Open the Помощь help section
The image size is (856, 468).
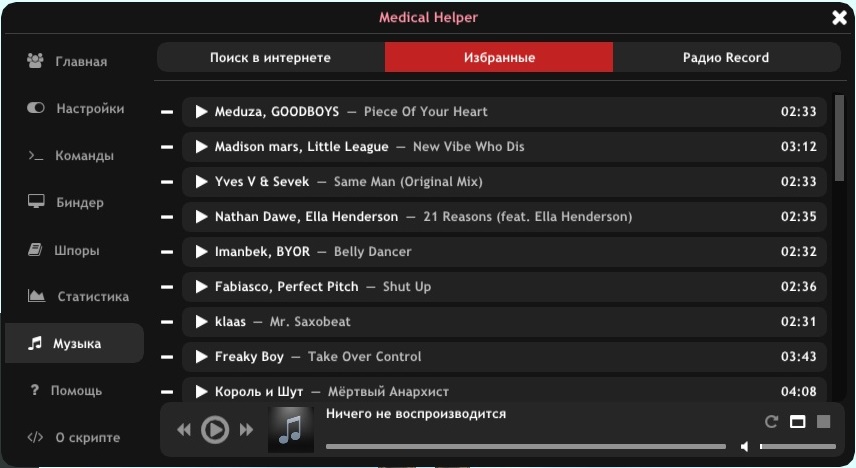pyautogui.click(x=75, y=390)
